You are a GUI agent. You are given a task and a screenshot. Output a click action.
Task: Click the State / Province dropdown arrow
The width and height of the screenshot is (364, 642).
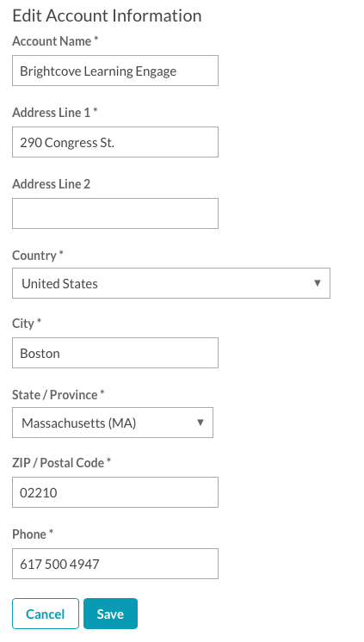(x=201, y=423)
